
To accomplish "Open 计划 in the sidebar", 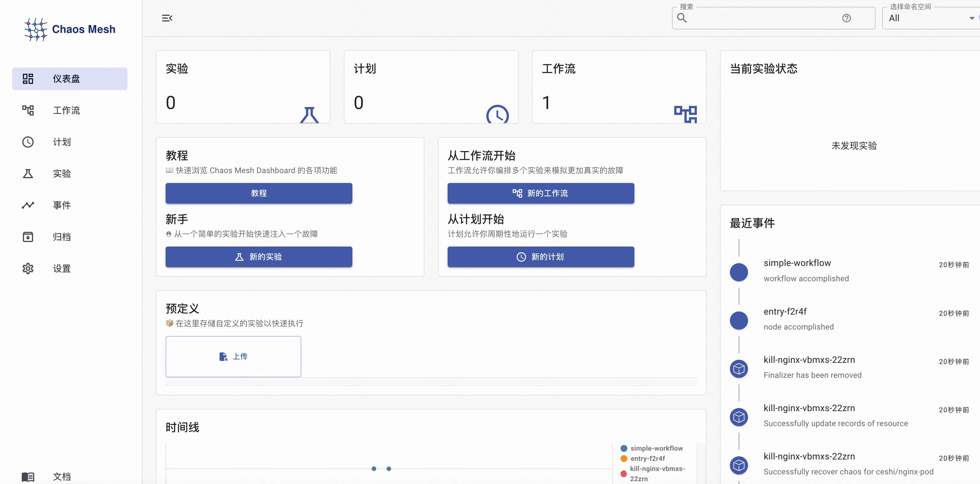I will [x=70, y=142].
